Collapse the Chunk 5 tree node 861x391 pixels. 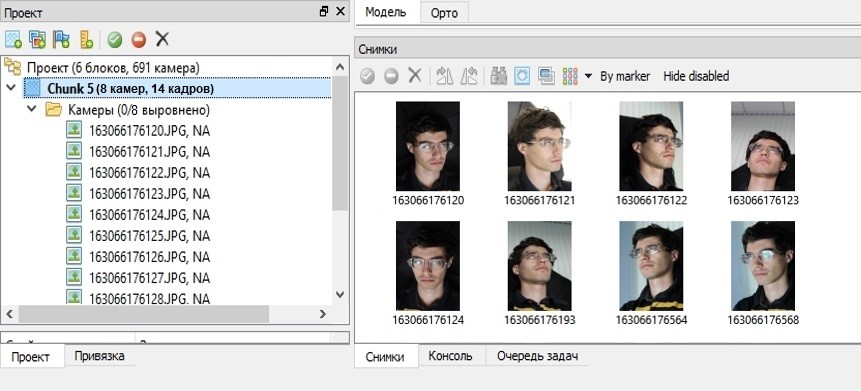tap(10, 88)
